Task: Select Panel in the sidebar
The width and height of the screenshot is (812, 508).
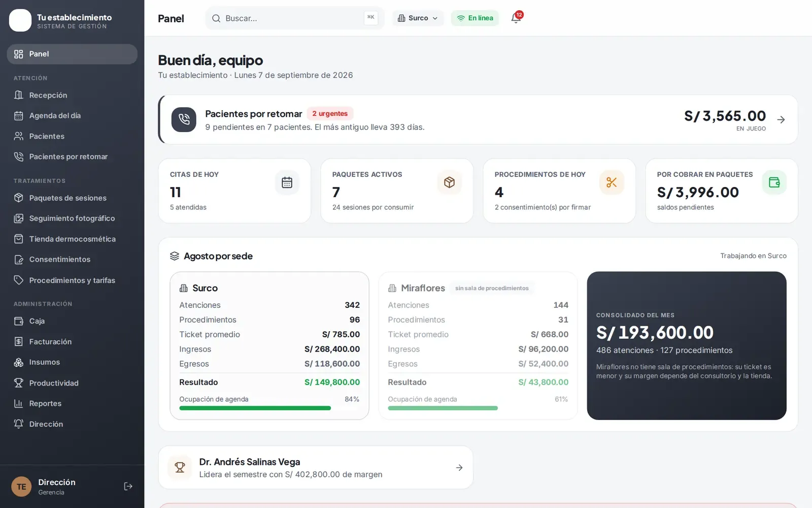Action: [x=72, y=54]
